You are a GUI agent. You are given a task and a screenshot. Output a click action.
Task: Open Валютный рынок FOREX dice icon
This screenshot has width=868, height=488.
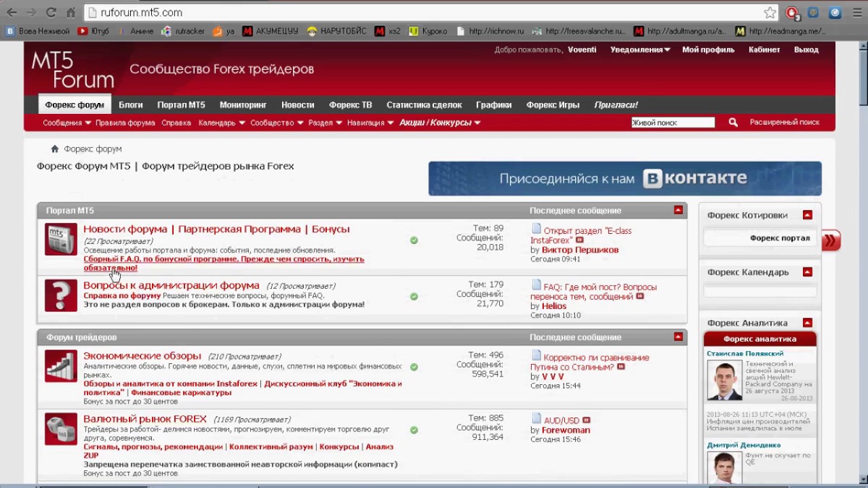pos(61,429)
